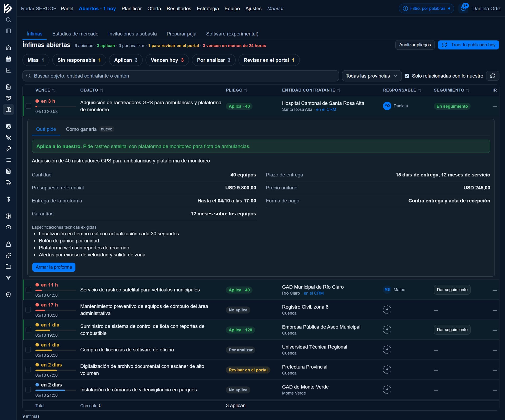
Task: Switch to Estudios de mercado tab
Action: coord(75,34)
